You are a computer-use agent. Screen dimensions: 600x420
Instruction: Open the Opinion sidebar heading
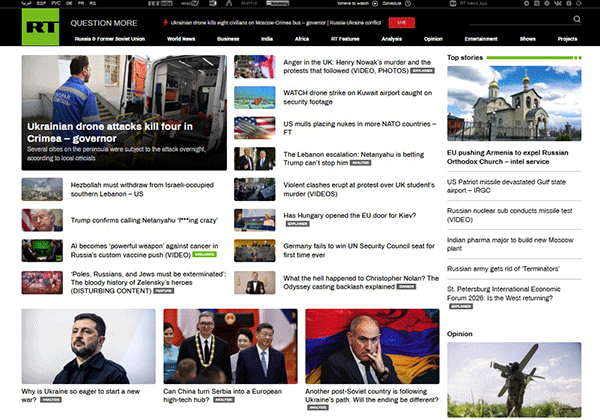(460, 334)
